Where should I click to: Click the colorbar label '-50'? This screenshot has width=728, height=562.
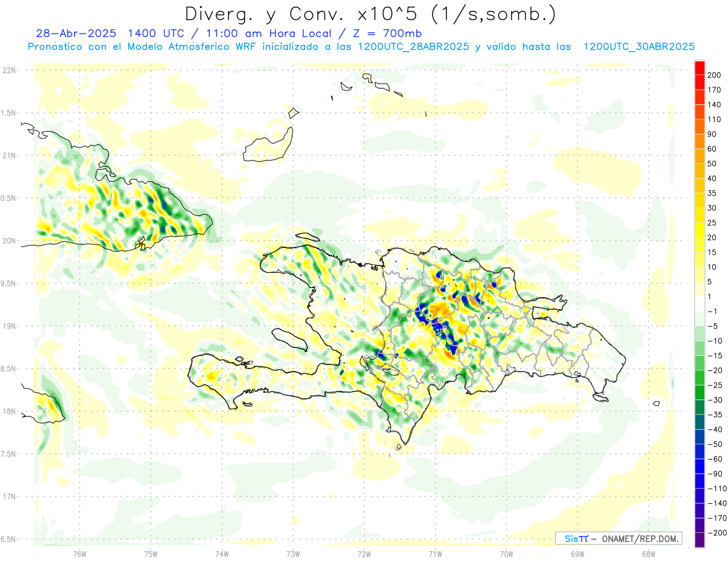(716, 444)
